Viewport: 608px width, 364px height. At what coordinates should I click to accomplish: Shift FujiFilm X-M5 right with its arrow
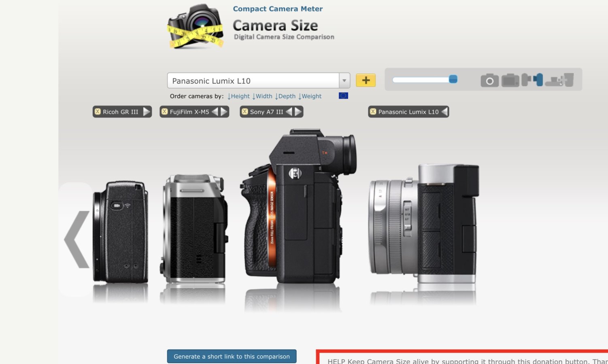point(224,112)
